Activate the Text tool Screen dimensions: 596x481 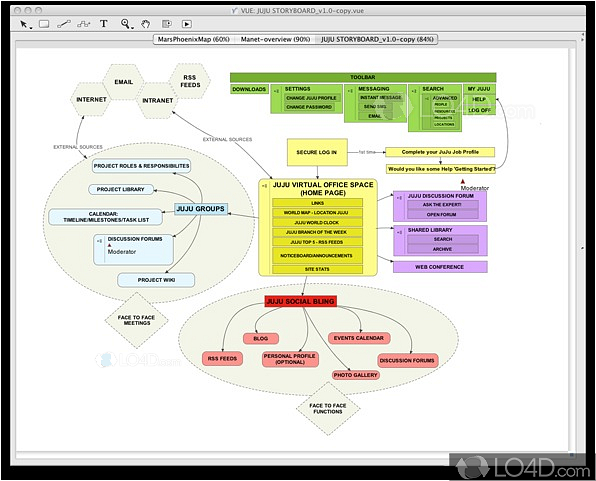pos(104,24)
